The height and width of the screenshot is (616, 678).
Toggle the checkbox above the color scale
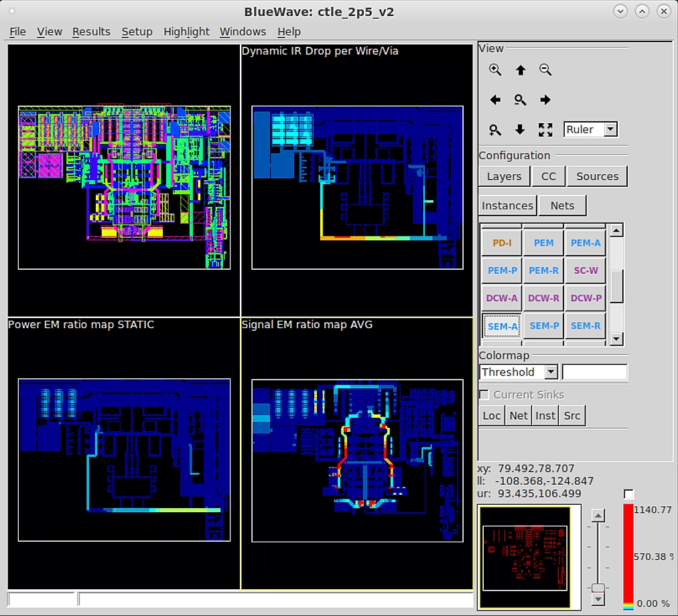point(628,494)
